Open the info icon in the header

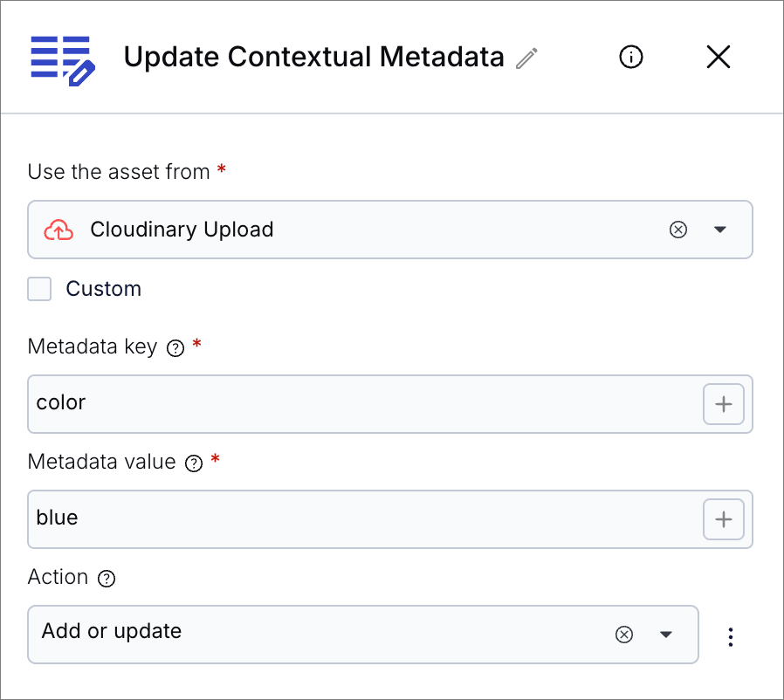pyautogui.click(x=630, y=58)
